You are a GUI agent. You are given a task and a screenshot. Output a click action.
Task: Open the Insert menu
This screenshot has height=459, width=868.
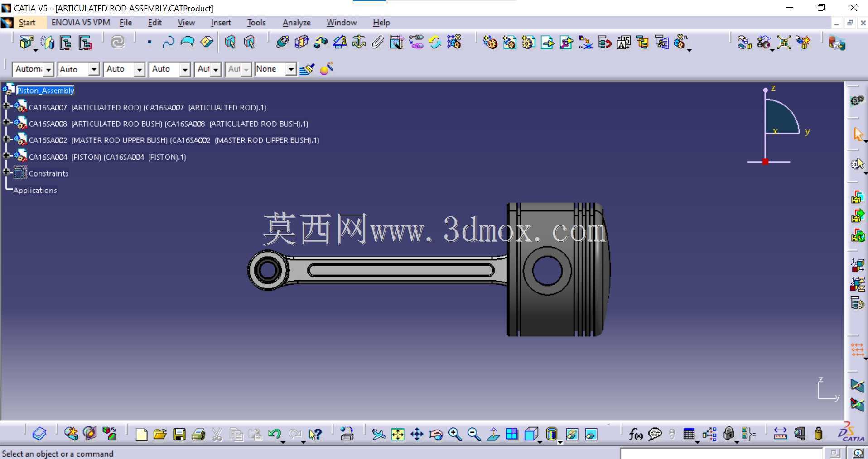221,23
